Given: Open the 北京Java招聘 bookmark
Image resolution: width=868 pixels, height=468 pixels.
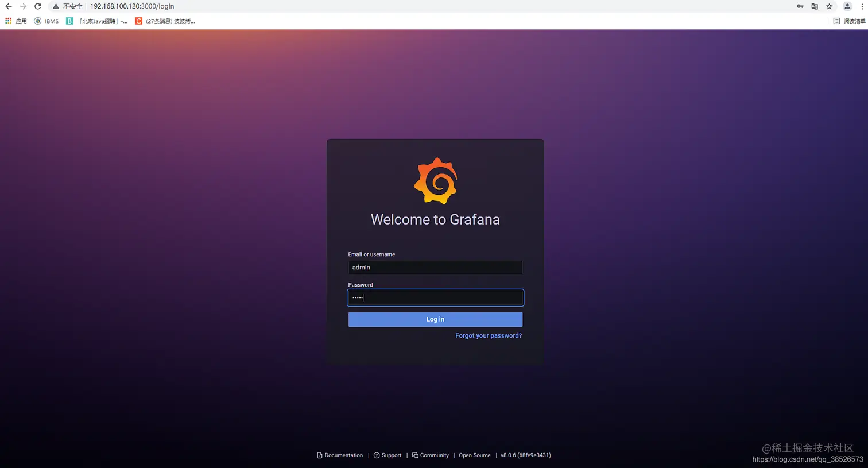Looking at the screenshot, I should (x=97, y=21).
